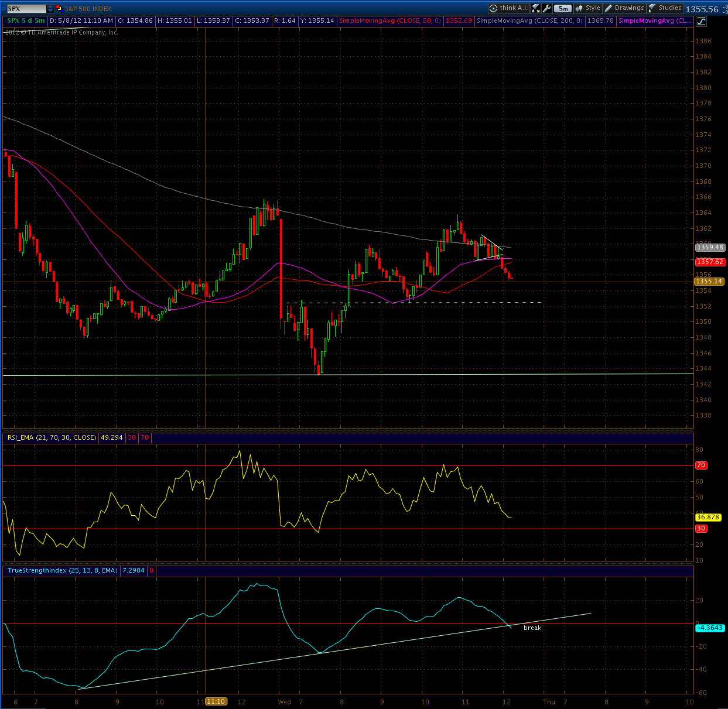Click the 11:10 time axis marker
728x709 pixels.
pyautogui.click(x=216, y=701)
